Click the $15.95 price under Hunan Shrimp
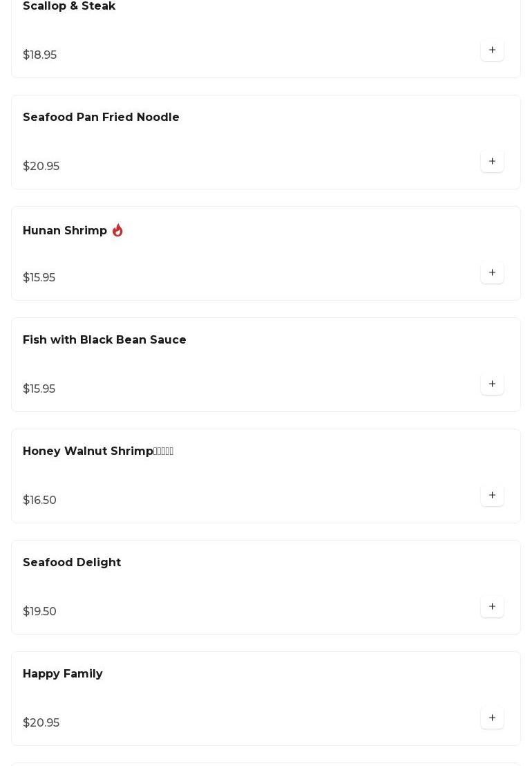 coord(39,278)
